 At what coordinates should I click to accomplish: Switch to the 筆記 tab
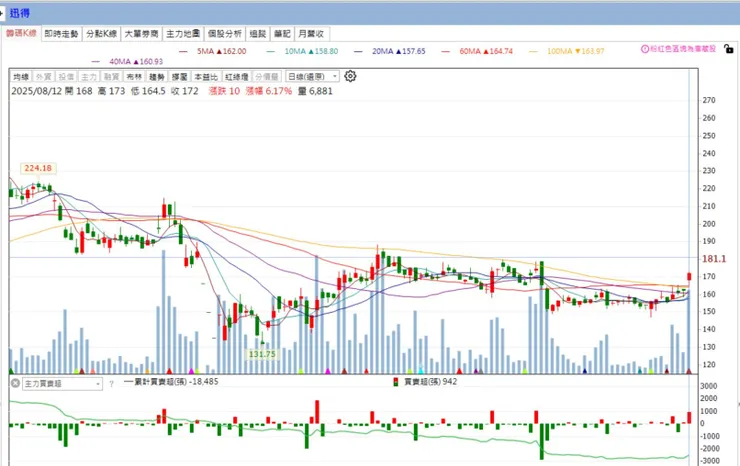click(282, 34)
